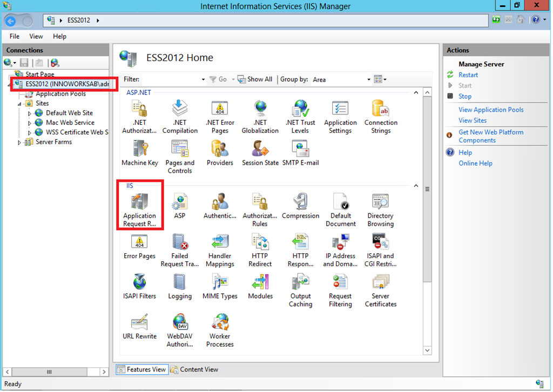Collapse the ASP.NET group section
553x392 pixels.
coord(416,93)
